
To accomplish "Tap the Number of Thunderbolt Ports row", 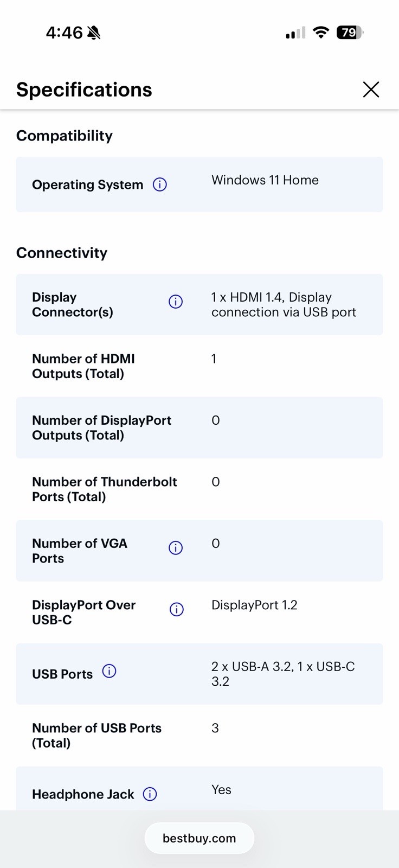I will [200, 489].
